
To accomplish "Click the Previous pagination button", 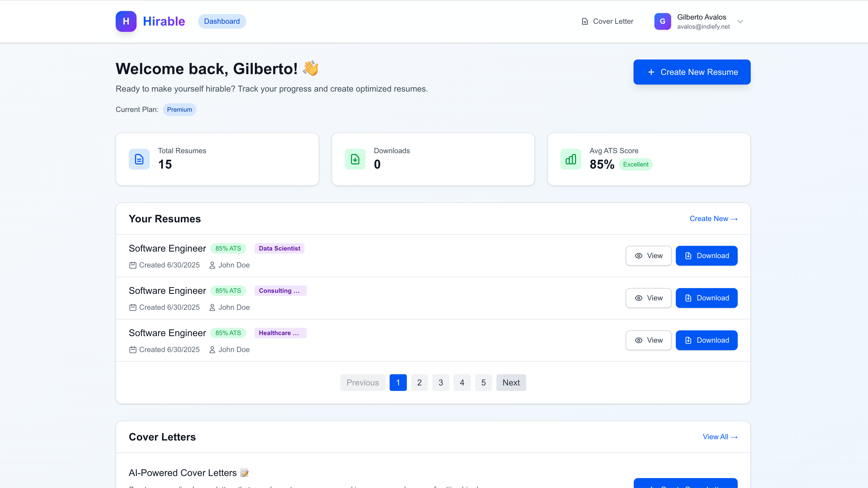I will (362, 383).
